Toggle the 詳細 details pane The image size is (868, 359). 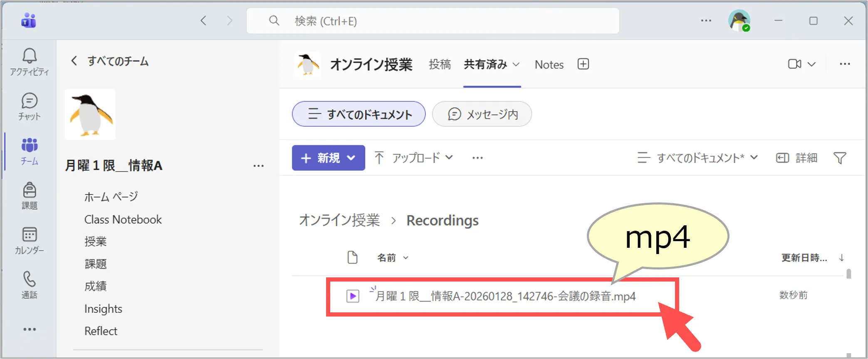pos(796,158)
